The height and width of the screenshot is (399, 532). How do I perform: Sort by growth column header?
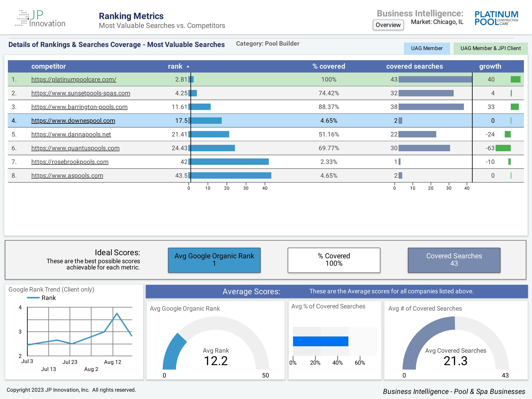pyautogui.click(x=490, y=66)
